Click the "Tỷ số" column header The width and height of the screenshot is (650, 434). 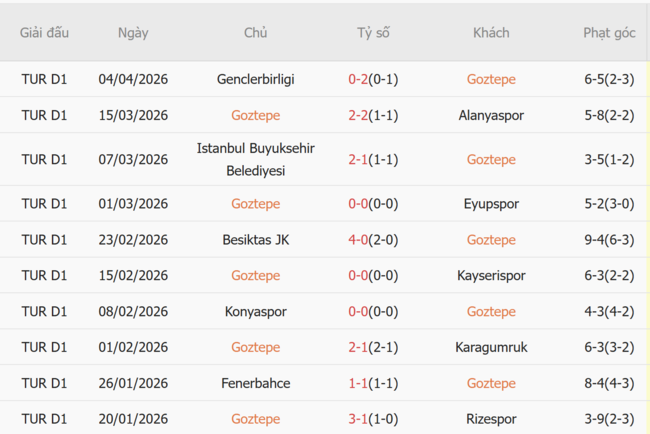click(373, 32)
